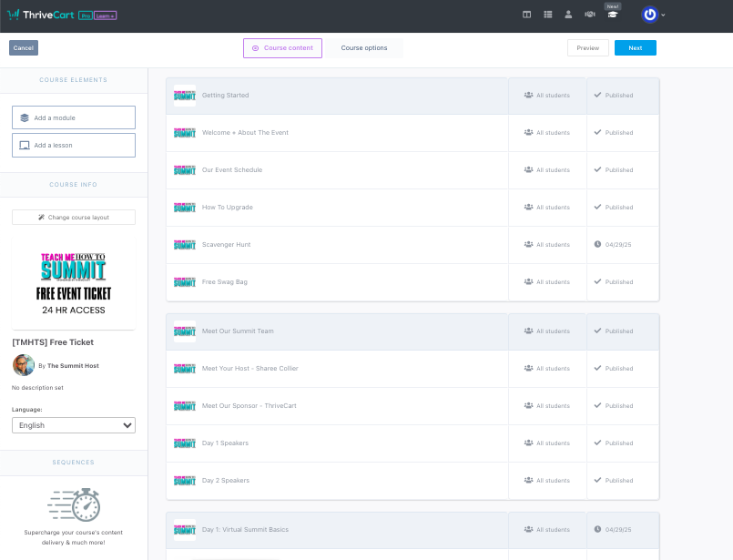The image size is (733, 560).
Task: Toggle Published checkmark for Day 2 Speakers
Action: click(597, 480)
